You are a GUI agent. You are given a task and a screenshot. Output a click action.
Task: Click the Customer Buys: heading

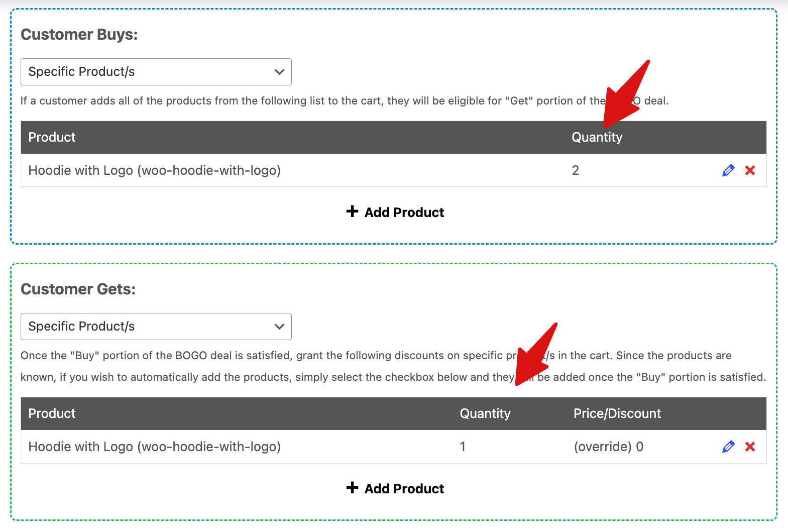pos(80,34)
